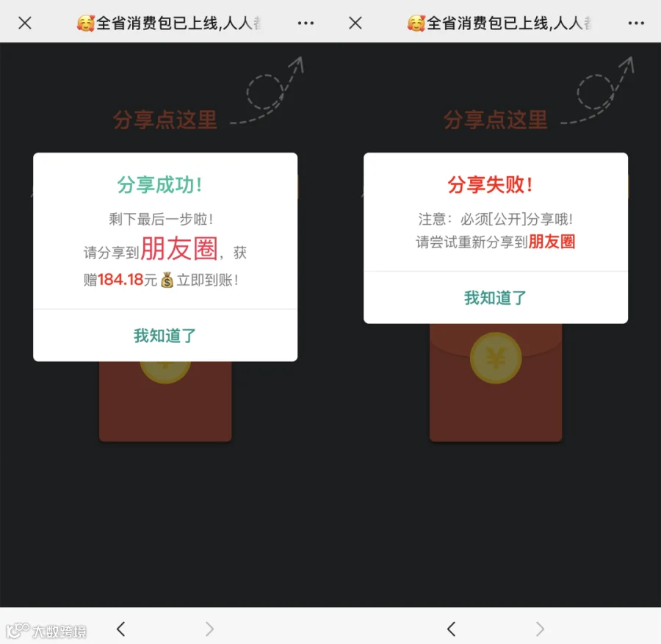
Task: Click the 立即到账! text
Action: tap(207, 280)
